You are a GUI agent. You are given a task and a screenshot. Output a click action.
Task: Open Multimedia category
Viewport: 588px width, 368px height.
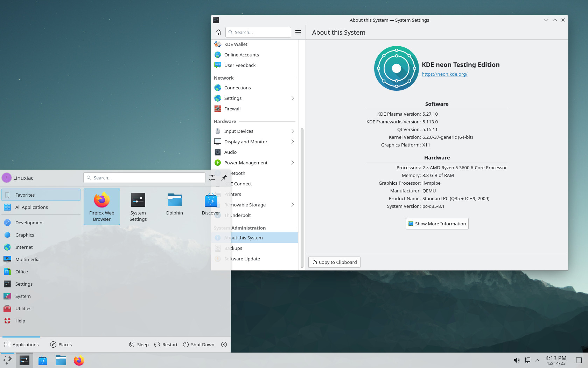pos(41,259)
